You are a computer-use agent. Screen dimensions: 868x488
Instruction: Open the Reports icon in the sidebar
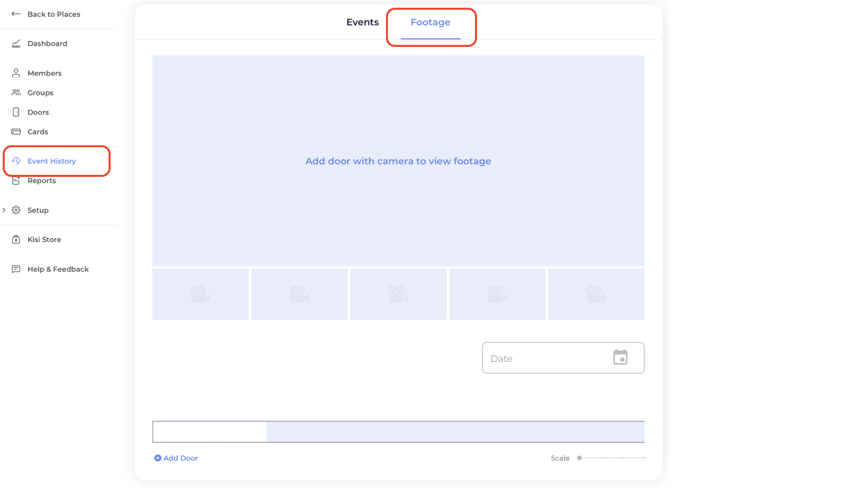coord(16,180)
